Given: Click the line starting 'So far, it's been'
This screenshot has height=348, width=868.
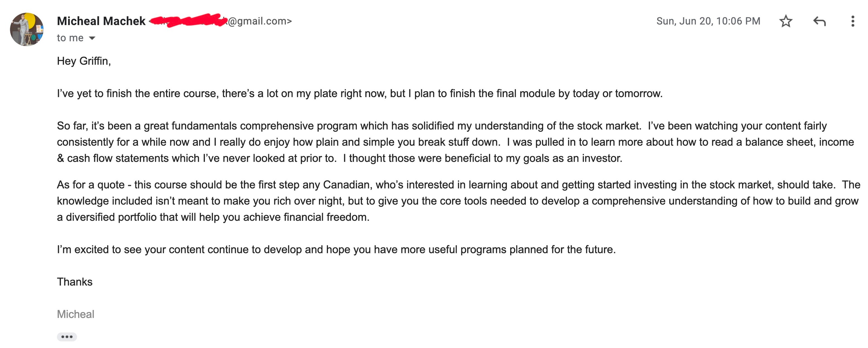Looking at the screenshot, I should coord(349,126).
